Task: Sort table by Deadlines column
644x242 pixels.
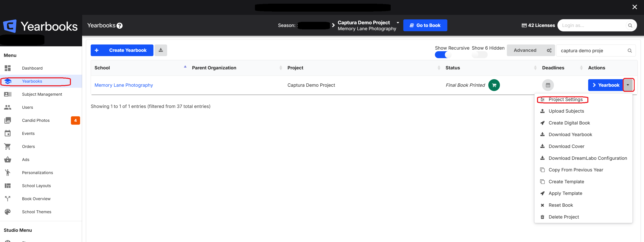Action: [x=561, y=68]
